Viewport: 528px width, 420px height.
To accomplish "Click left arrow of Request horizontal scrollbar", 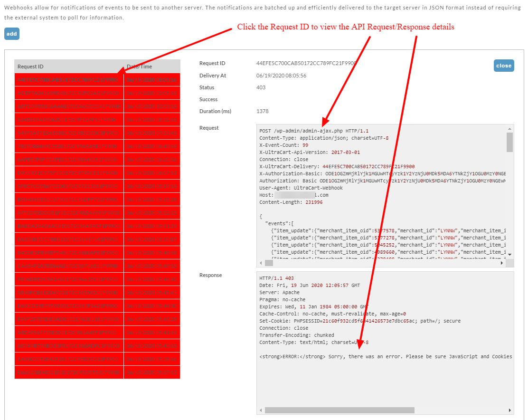I will point(261,263).
